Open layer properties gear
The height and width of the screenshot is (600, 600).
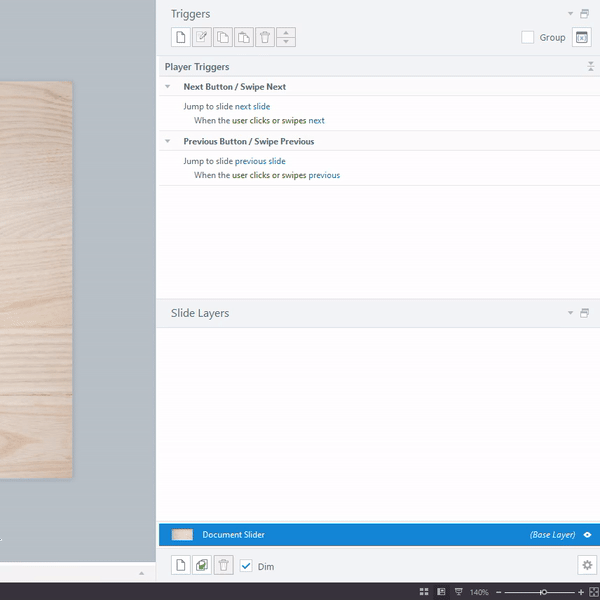pos(587,565)
